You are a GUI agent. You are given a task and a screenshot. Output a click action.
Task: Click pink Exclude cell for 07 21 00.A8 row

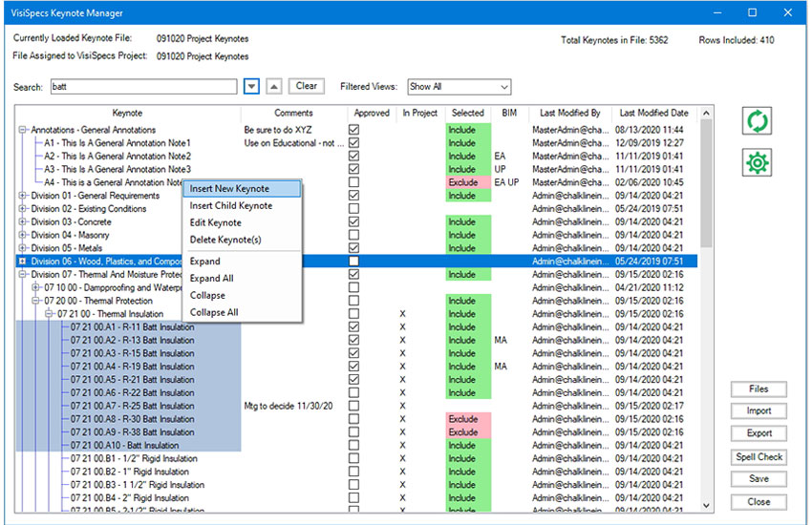[x=468, y=419]
